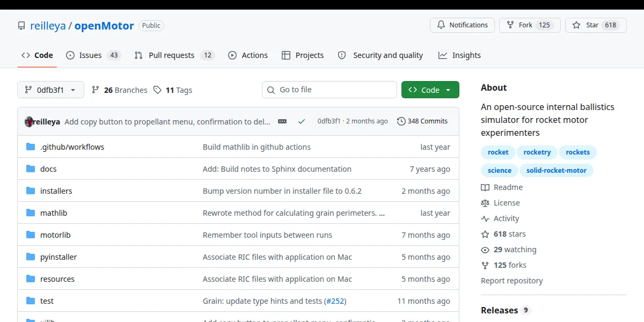Open the Projects tab

coord(303,55)
